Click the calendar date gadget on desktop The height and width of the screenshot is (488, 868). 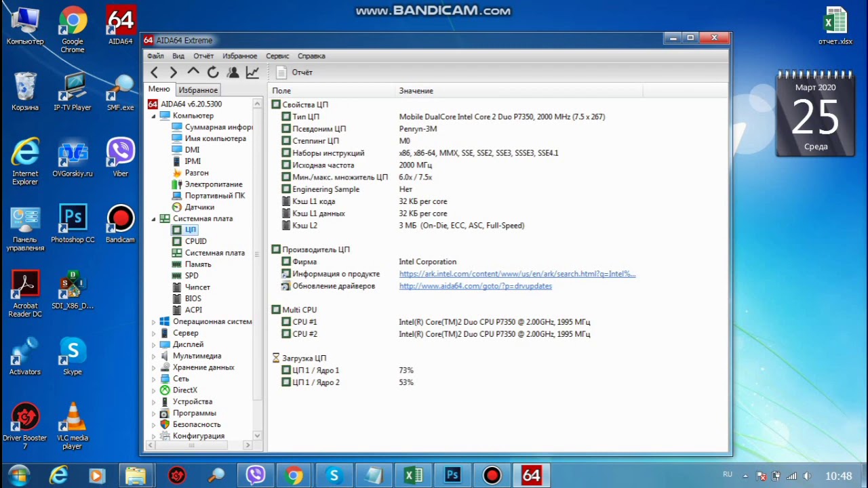coord(816,113)
